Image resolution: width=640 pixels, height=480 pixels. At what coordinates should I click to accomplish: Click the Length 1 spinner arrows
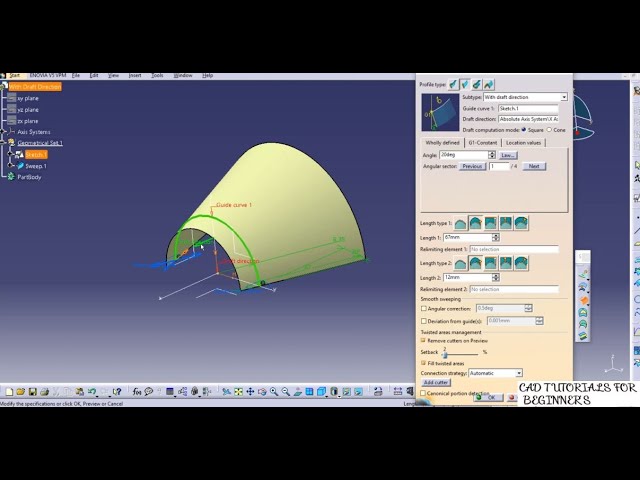click(x=496, y=238)
